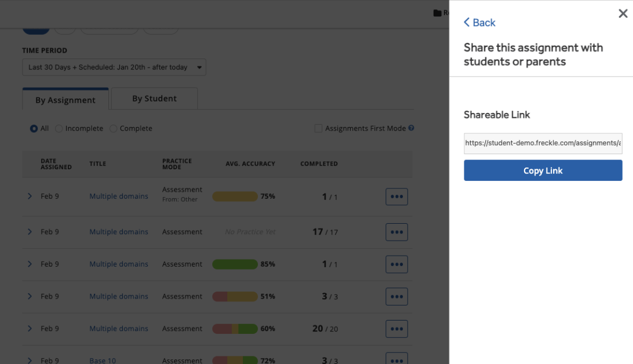This screenshot has height=364, width=633.
Task: Open more options for the 85% row
Action: click(x=396, y=264)
